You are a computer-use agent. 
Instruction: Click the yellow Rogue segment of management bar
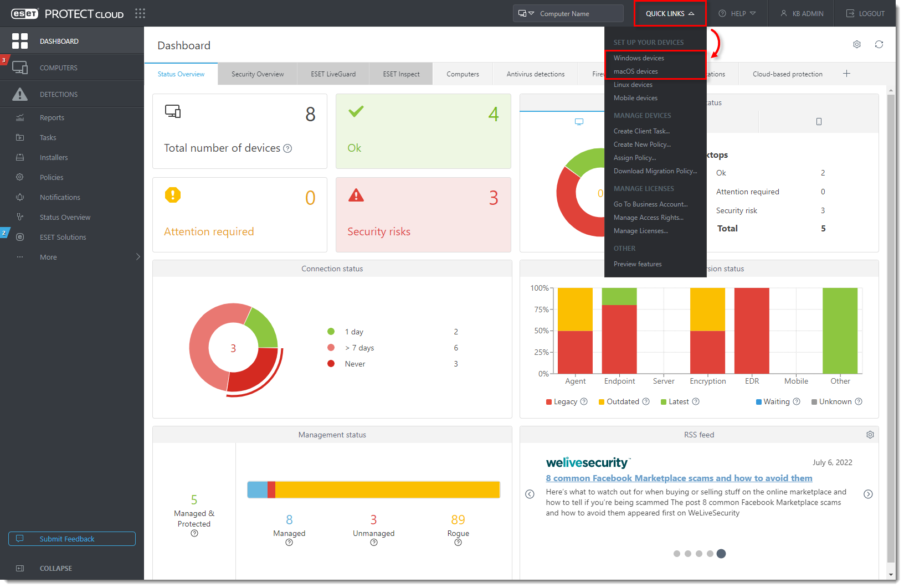[x=388, y=489]
